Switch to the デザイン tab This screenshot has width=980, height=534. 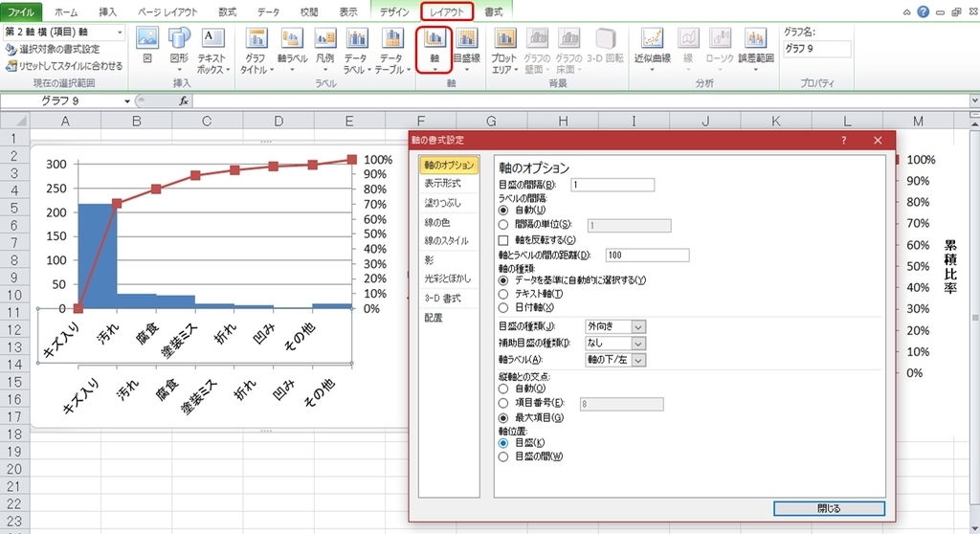394,11
